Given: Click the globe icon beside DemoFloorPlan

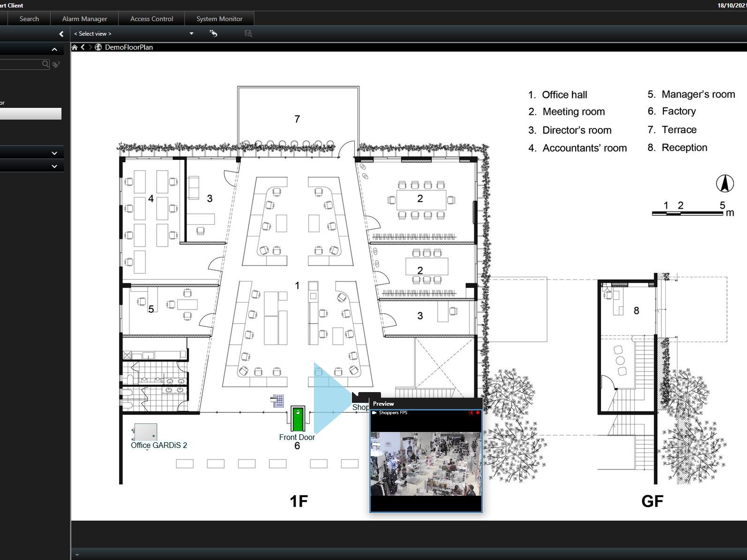Looking at the screenshot, I should pyautogui.click(x=99, y=47).
